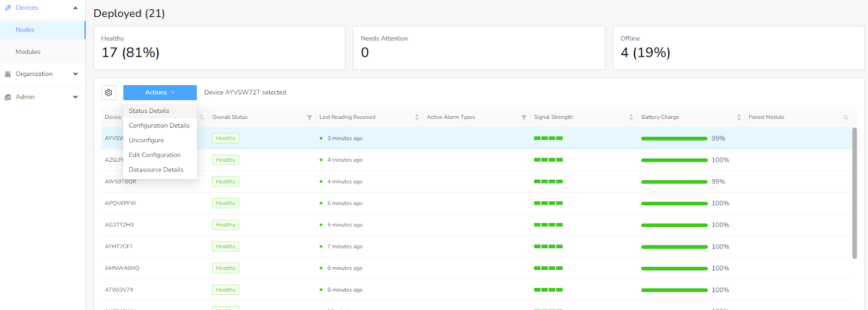
Task: Open the Active Alarm Types filter icon
Action: pos(524,117)
